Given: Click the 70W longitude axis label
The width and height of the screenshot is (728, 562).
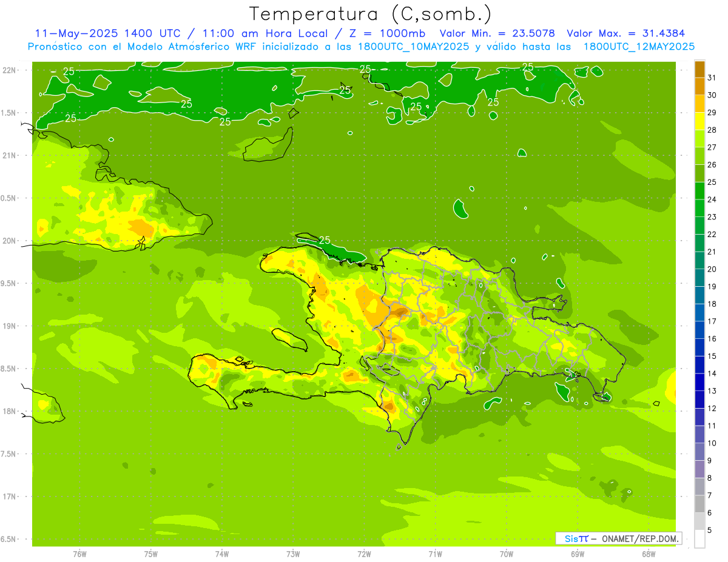Looking at the screenshot, I should click(506, 554).
